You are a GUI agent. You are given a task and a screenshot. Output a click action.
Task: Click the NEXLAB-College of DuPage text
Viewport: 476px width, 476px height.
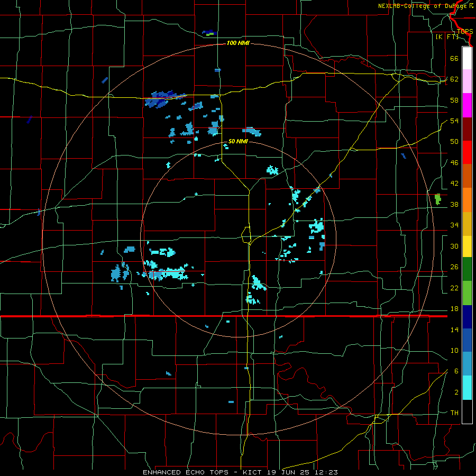pos(423,6)
